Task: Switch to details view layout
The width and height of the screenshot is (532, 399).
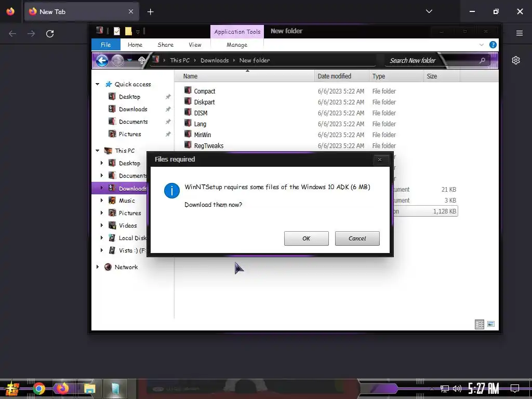Action: (480, 324)
